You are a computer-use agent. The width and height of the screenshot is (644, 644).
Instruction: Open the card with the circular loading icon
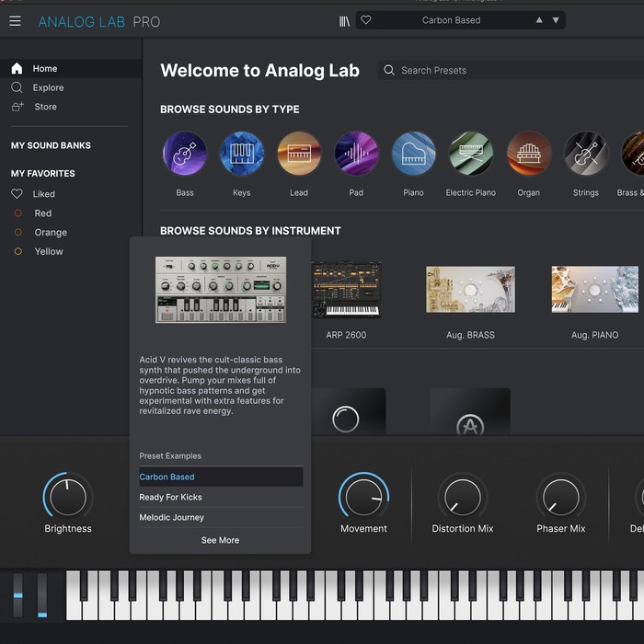click(349, 411)
